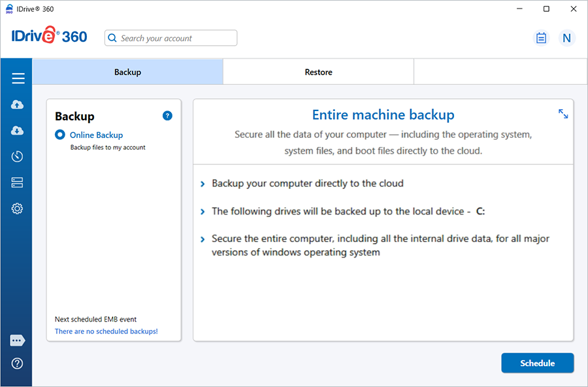
Task: Open the chat feedback icon in sidebar
Action: [x=18, y=341]
